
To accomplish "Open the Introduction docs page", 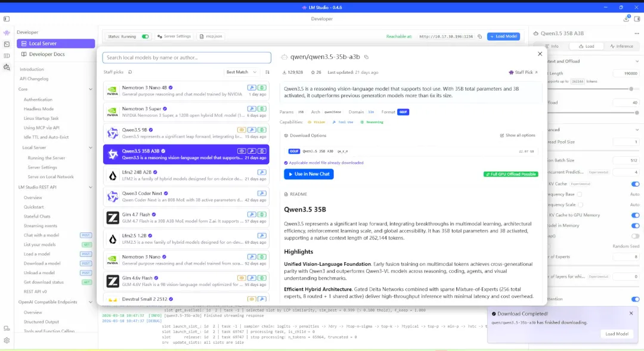I will [x=32, y=69].
